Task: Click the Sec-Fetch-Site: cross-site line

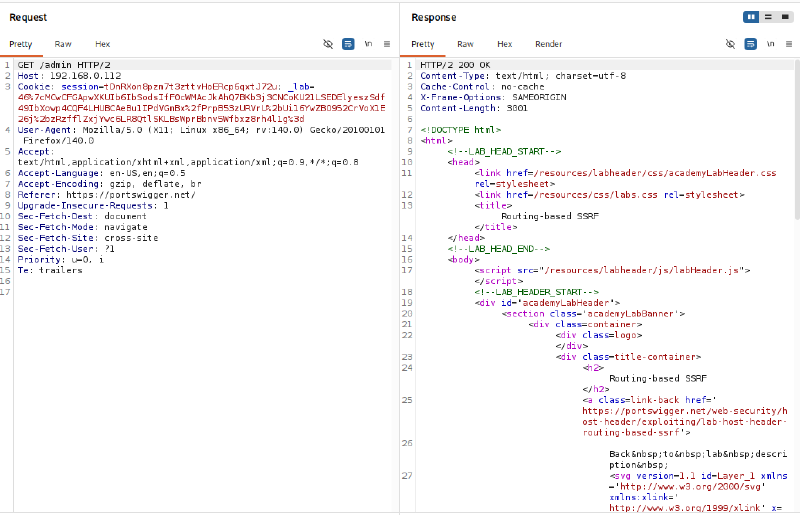Action: pyautogui.click(x=88, y=237)
